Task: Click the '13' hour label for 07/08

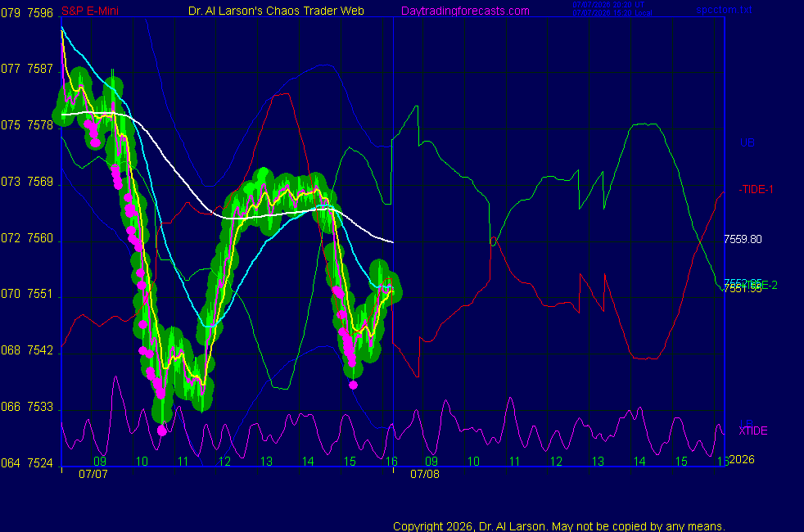Action: 598,462
